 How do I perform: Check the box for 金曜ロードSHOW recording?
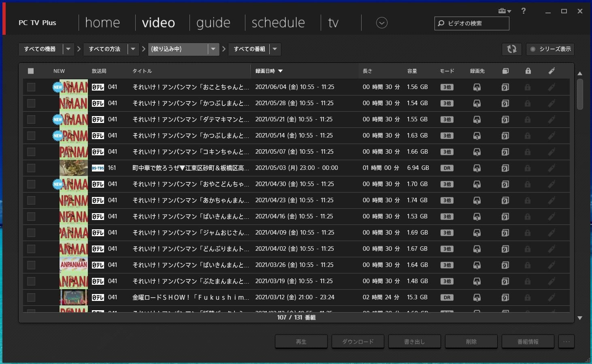tap(31, 297)
